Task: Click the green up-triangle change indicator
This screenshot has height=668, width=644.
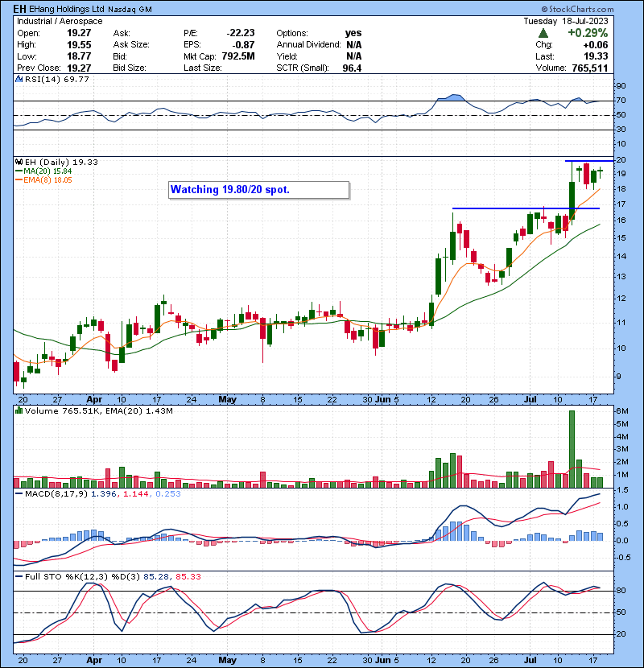Action: 543,33
